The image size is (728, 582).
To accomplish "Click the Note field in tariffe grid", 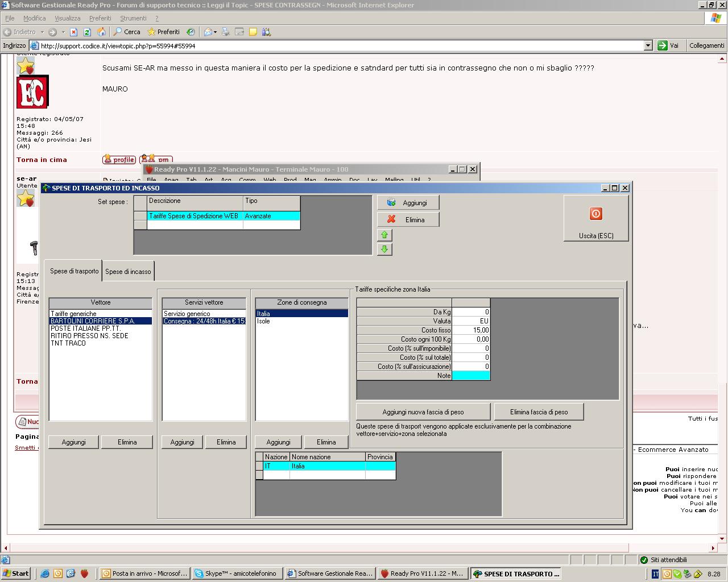I will 471,376.
